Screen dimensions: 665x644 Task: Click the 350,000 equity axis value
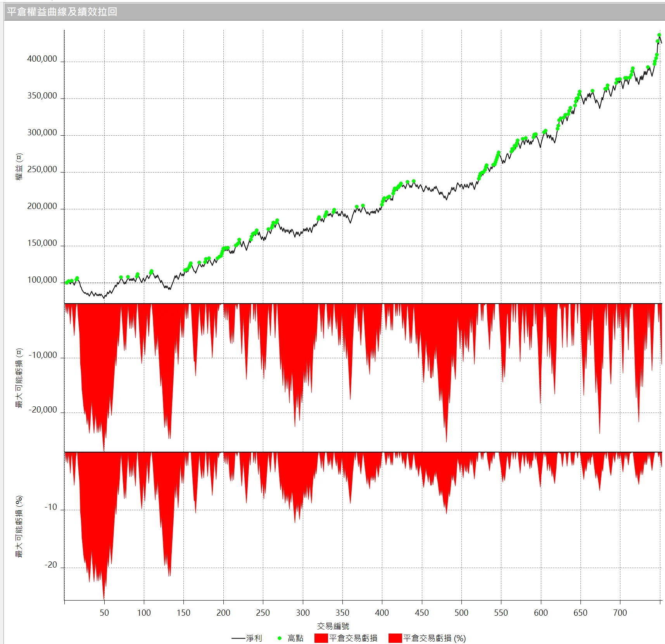pos(42,96)
